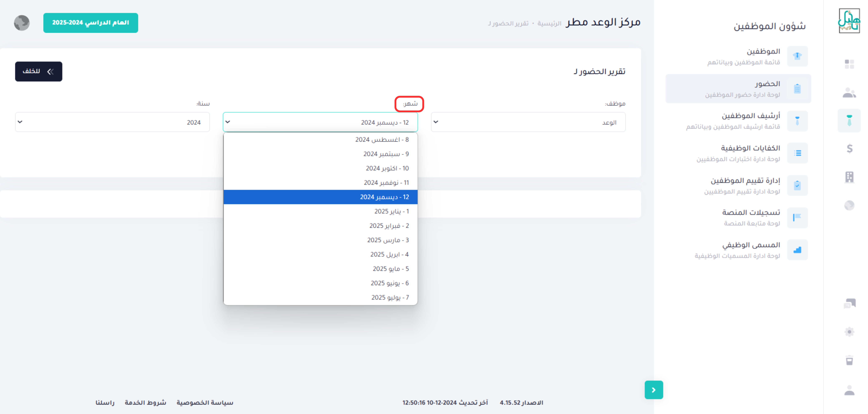Open the user profile icon in right rail
The height and width of the screenshot is (414, 868).
click(x=849, y=390)
